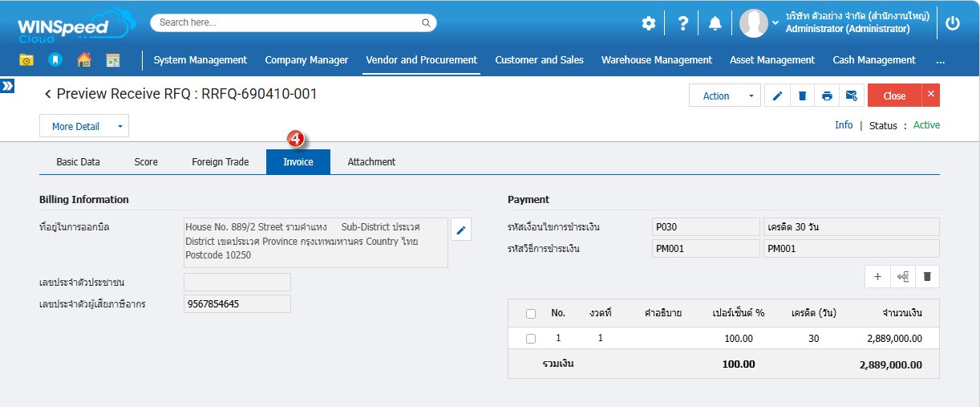This screenshot has width=980, height=407.
Task: Open the Vendor and Procurement menu
Action: coord(421,60)
